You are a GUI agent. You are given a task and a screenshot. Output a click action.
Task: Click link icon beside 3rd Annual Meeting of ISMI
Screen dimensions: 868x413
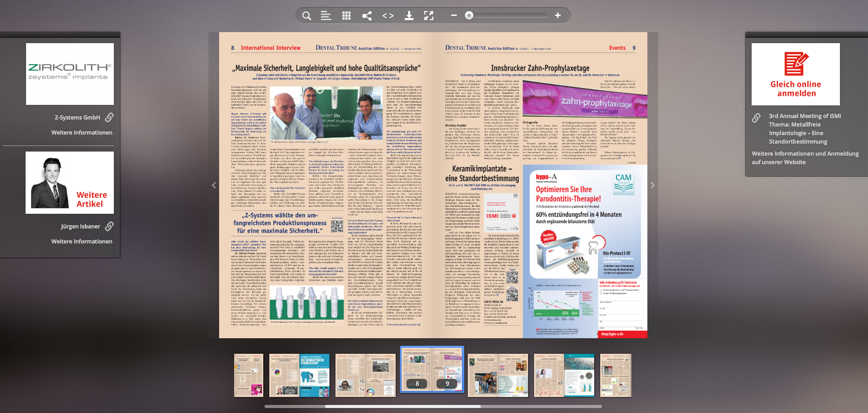coord(756,118)
